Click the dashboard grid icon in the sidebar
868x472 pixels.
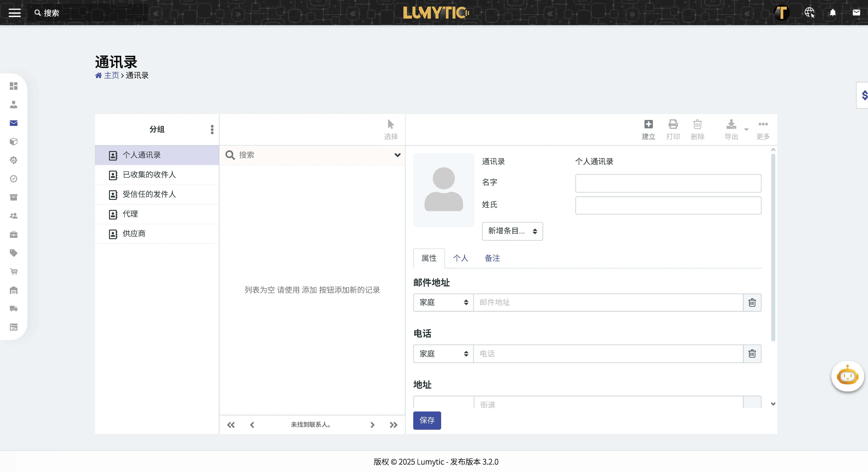[13, 86]
